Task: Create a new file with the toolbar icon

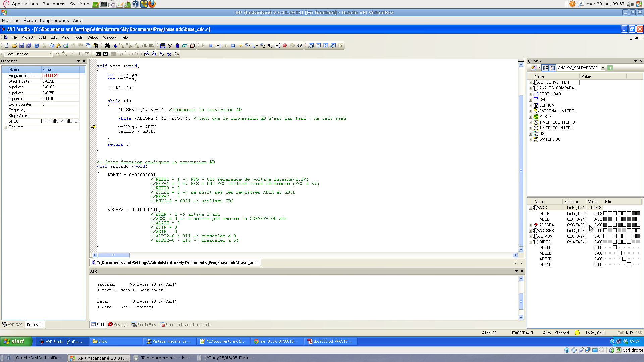Action: 7,46
